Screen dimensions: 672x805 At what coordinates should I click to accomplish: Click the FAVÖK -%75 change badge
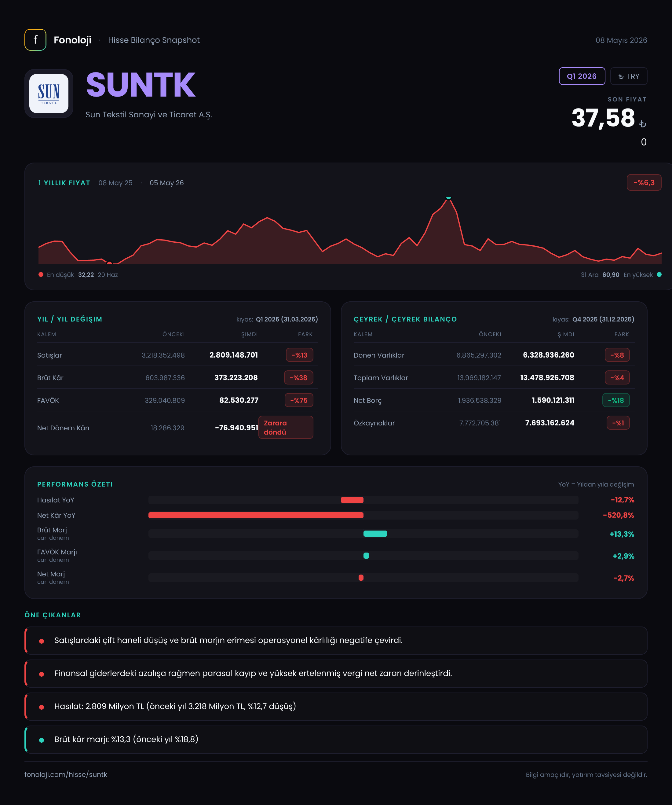299,400
